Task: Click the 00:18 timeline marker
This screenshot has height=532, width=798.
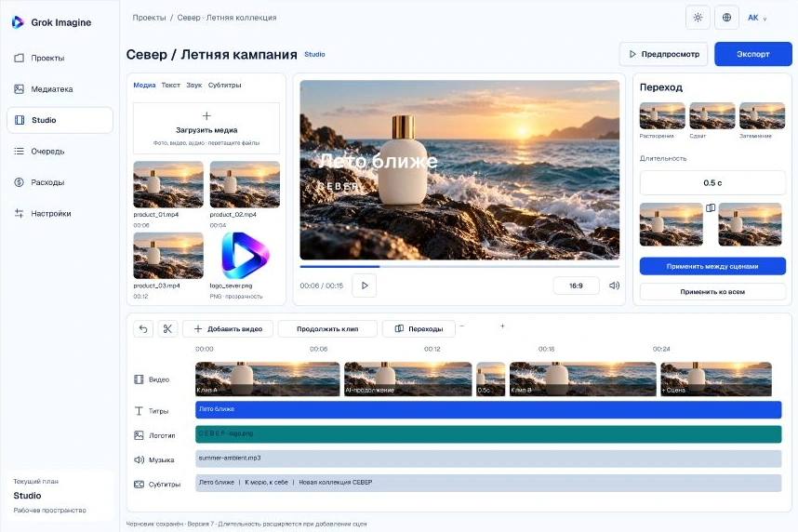Action: pos(546,349)
